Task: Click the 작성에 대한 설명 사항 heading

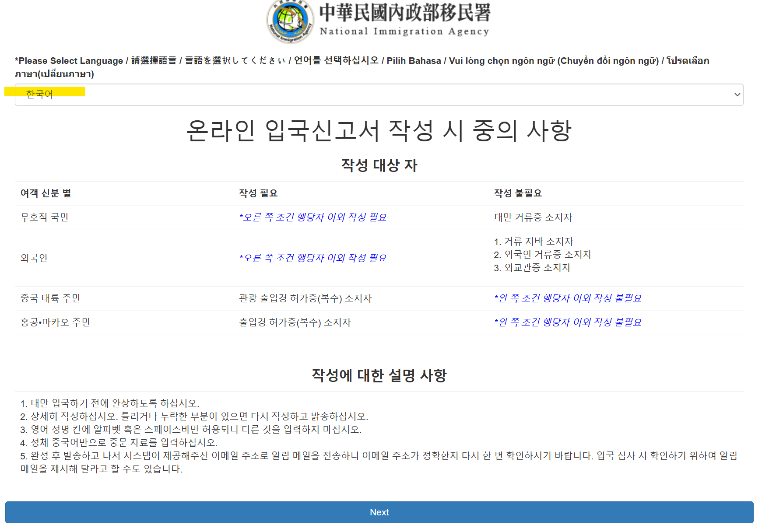Action: pos(379,374)
